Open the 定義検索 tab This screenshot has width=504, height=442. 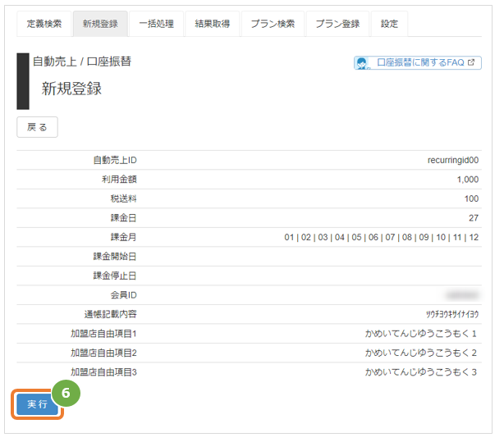click(44, 24)
